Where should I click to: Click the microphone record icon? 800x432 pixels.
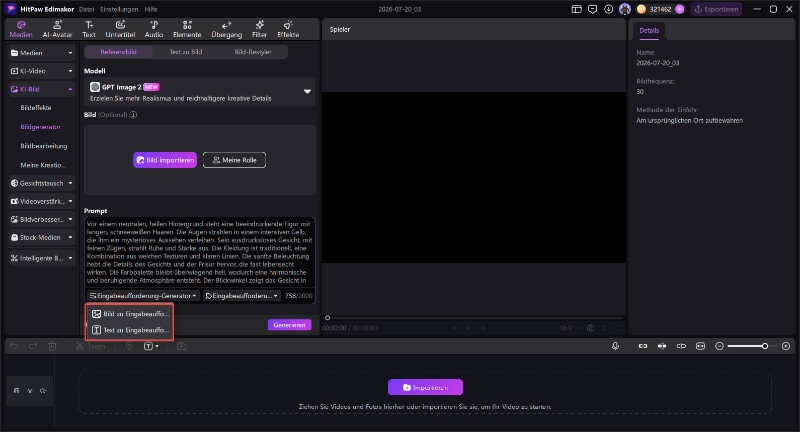[615, 346]
